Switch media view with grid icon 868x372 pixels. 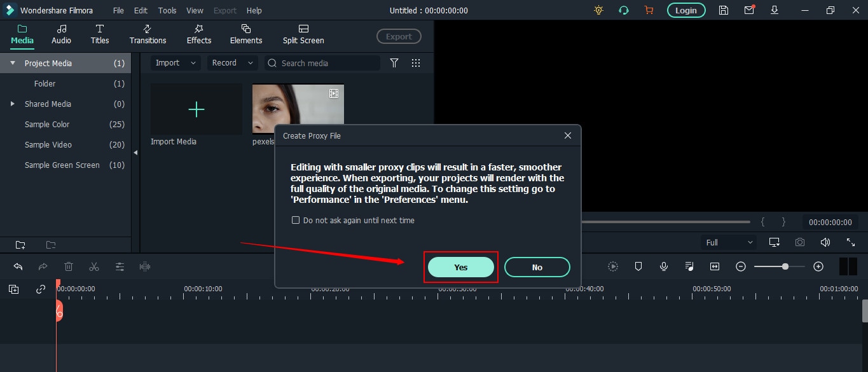tap(416, 63)
